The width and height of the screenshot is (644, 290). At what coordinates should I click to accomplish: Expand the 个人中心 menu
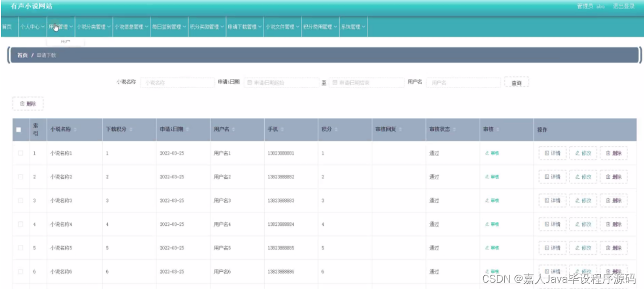(x=32, y=27)
